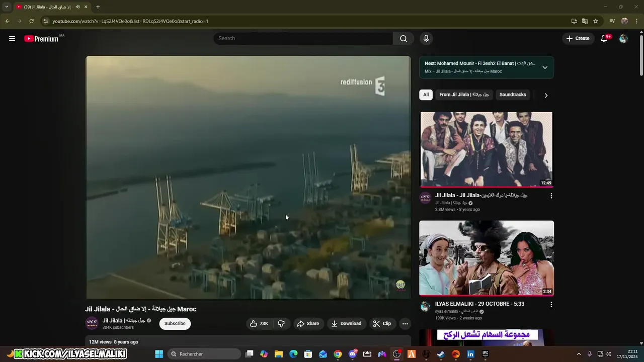
Task: Click the Create button
Action: (578, 39)
